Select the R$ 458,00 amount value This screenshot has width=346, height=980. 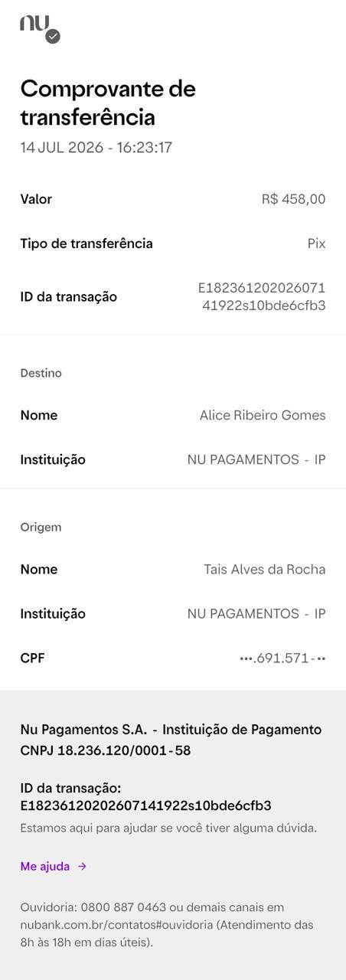[x=293, y=199]
